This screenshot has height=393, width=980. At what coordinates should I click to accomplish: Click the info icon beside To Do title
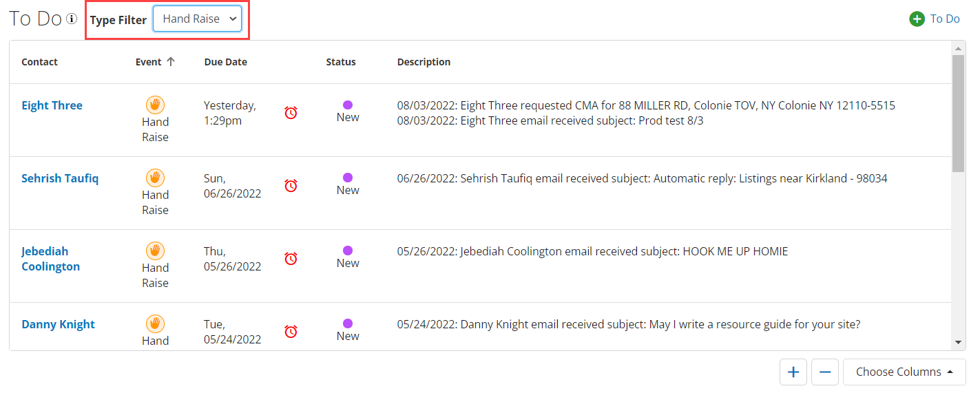coord(72,19)
